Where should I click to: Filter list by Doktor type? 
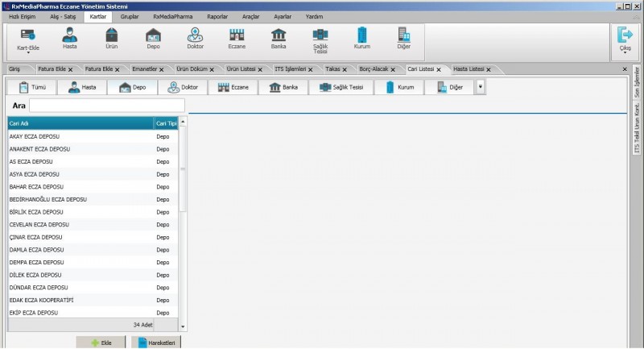coord(183,87)
